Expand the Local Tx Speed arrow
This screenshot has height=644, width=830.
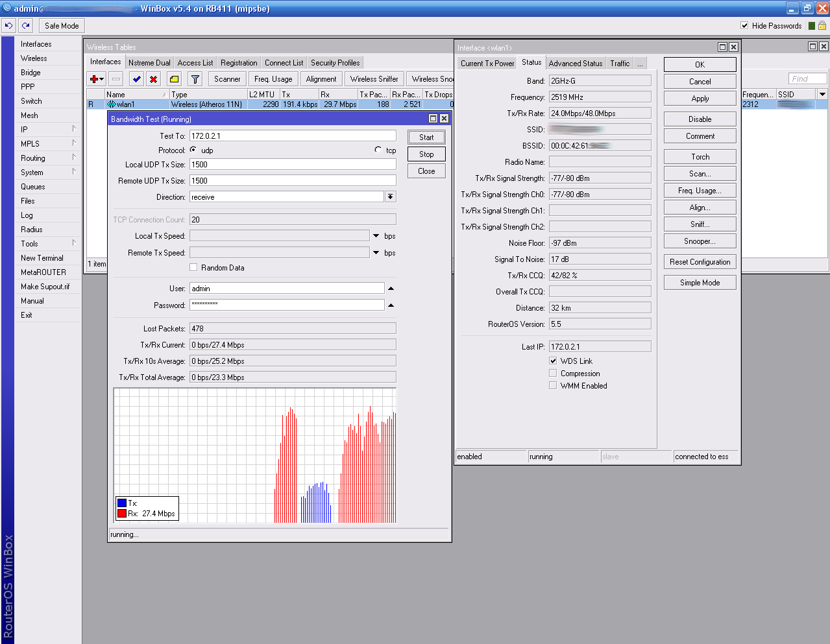point(376,236)
